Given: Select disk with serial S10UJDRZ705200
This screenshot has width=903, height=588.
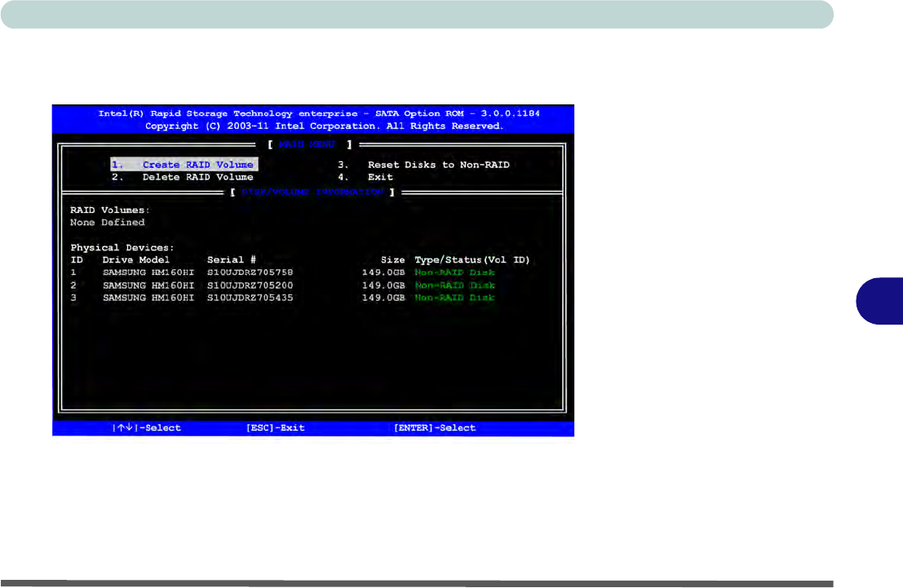Looking at the screenshot, I should [250, 285].
